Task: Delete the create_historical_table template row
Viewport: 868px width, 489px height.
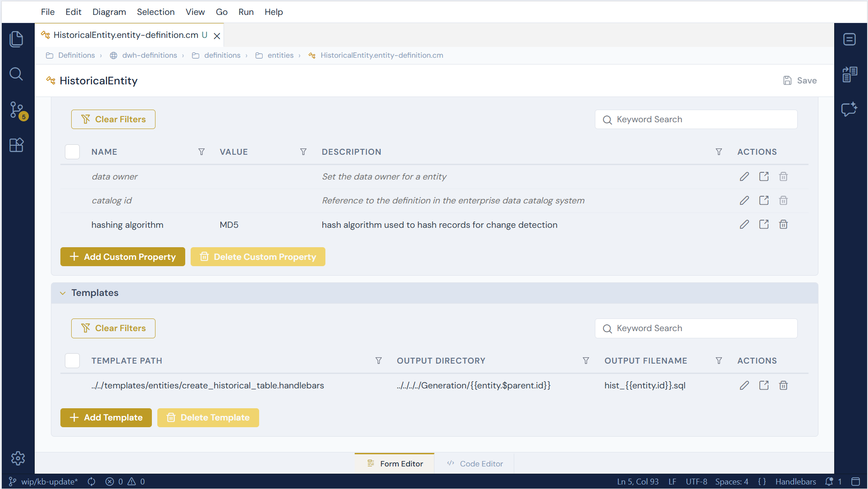Action: pyautogui.click(x=783, y=385)
